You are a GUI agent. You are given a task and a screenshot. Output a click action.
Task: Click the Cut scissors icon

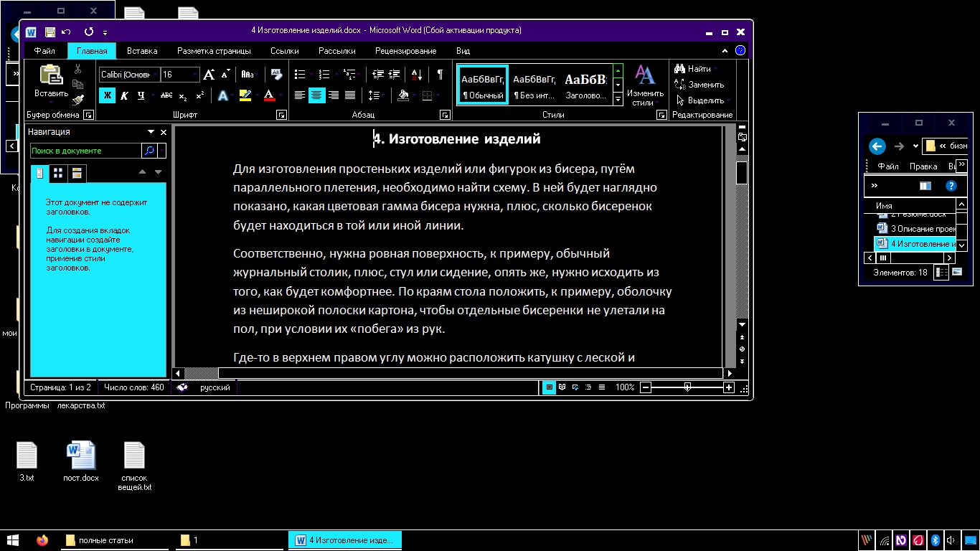click(x=77, y=70)
